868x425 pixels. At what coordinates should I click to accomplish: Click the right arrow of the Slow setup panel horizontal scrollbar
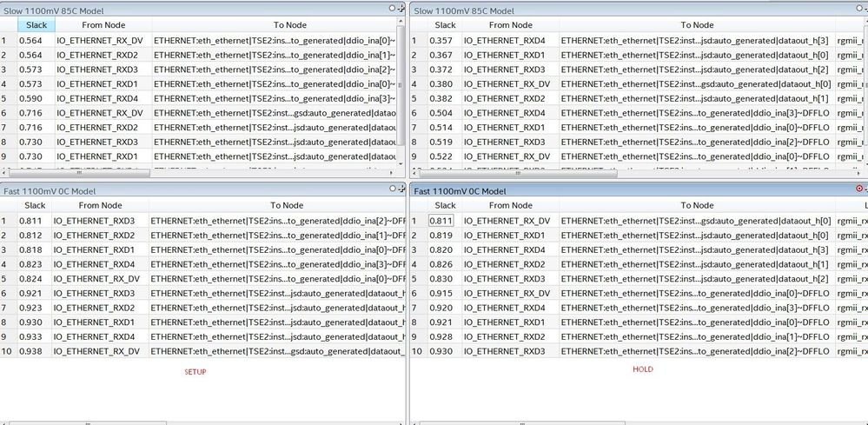[x=393, y=173]
